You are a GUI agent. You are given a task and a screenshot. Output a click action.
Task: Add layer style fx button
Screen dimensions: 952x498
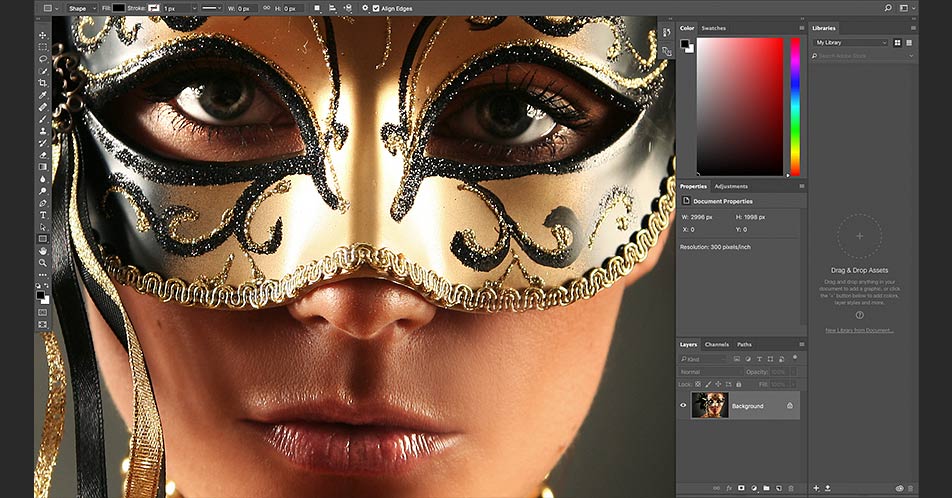tap(729, 488)
